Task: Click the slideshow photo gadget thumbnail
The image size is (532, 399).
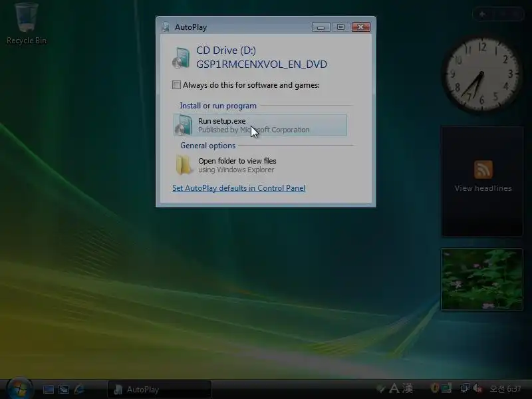Action: tap(481, 279)
